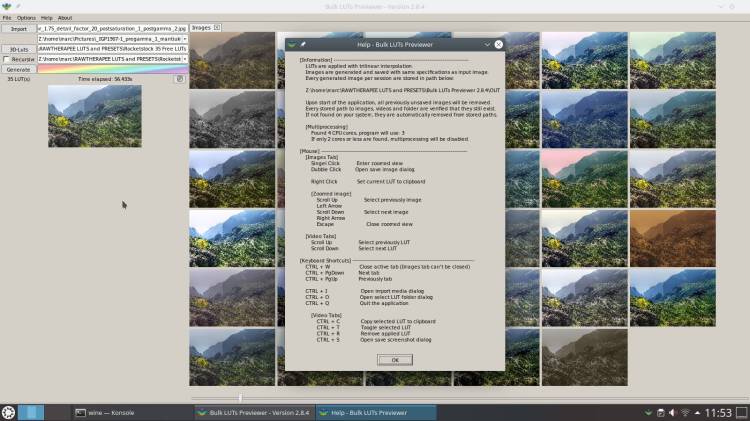Click the 11:53 clock

tap(718, 412)
